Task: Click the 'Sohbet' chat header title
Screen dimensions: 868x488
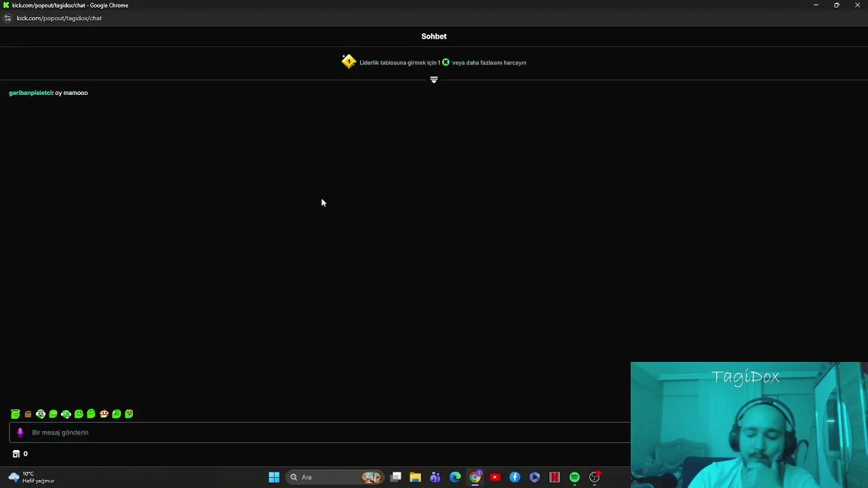Action: click(434, 37)
